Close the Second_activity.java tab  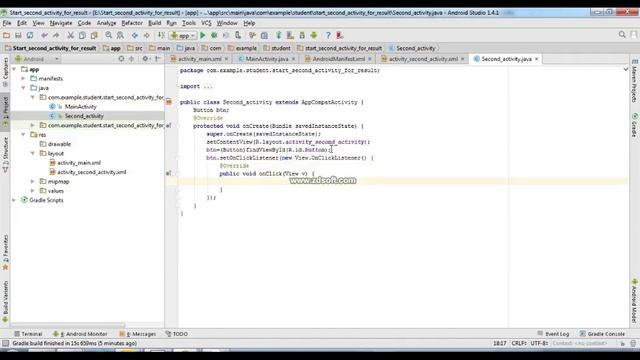537,59
